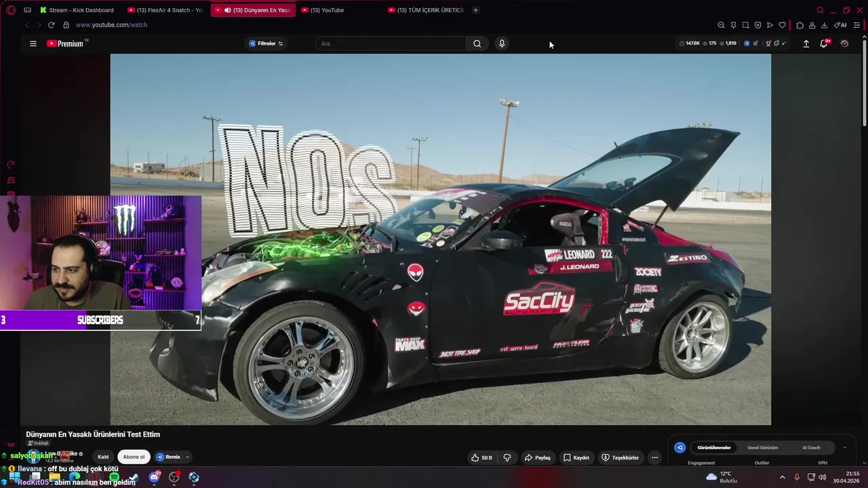The width and height of the screenshot is (868, 488).
Task: Switch to FlexAir 4 Snatch tab
Action: point(166,10)
